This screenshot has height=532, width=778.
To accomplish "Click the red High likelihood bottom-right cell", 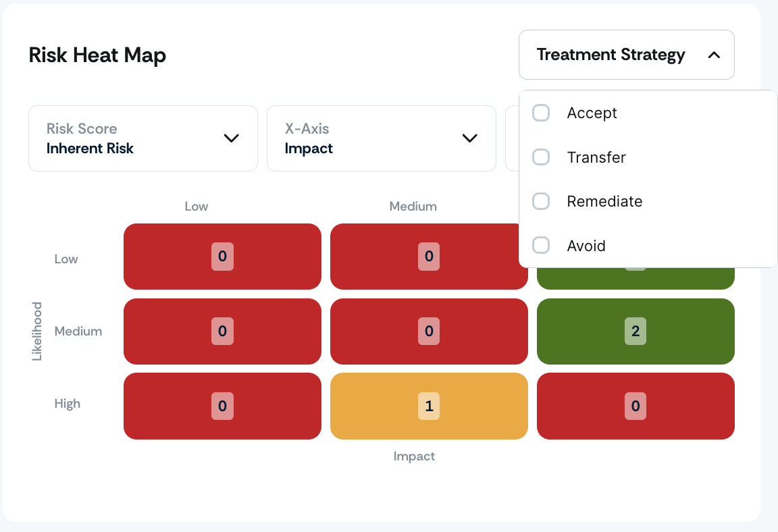I will pos(635,406).
